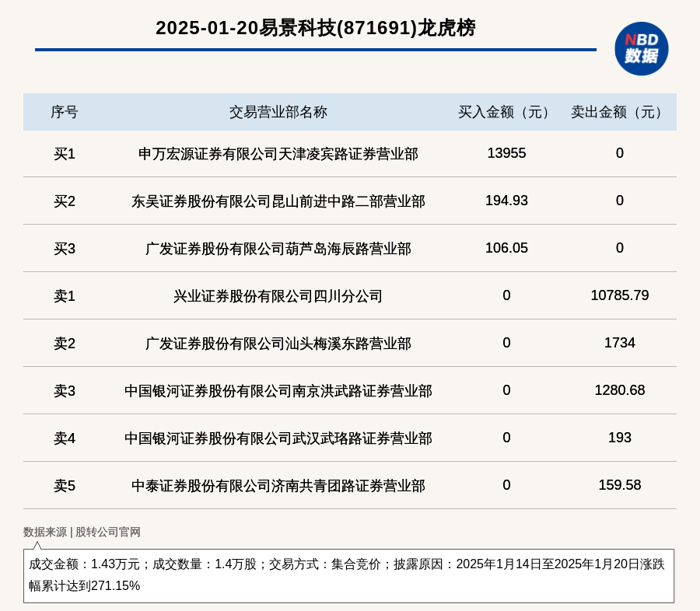Click the 交易营业部名称 column header

tap(278, 112)
